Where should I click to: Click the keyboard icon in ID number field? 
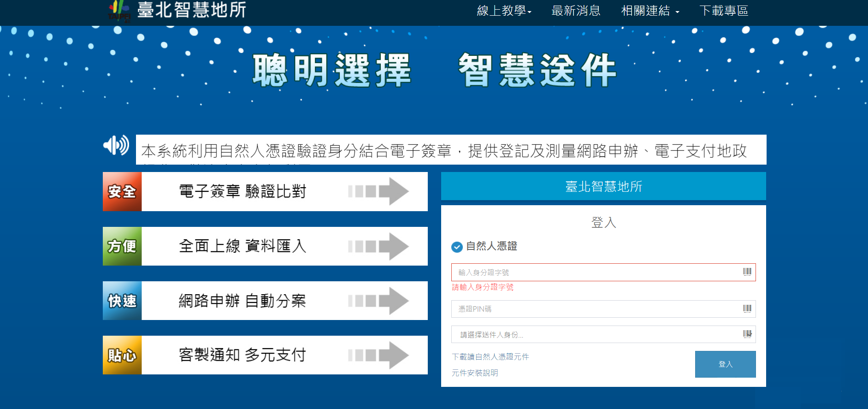pos(747,272)
